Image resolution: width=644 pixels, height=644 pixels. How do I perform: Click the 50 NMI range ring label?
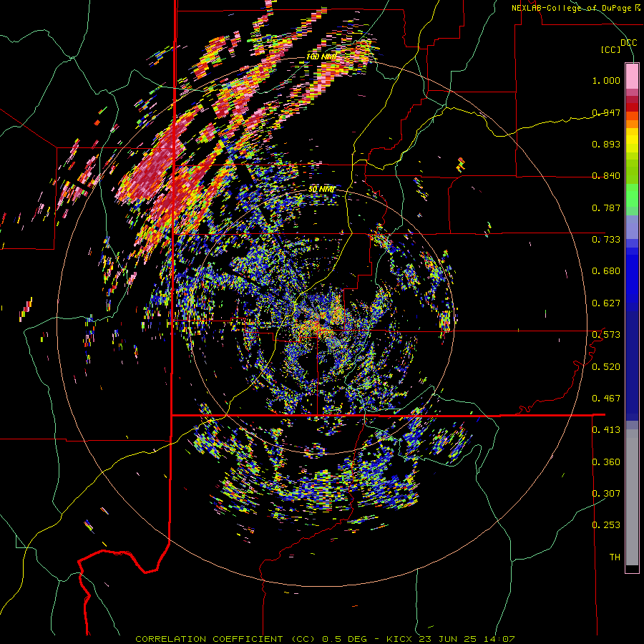321,190
